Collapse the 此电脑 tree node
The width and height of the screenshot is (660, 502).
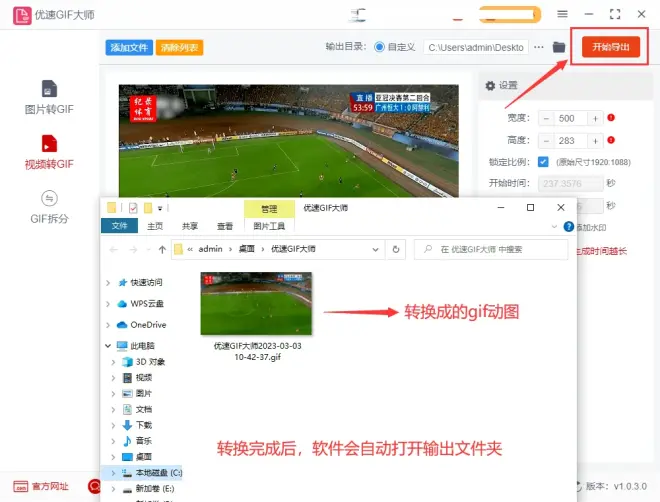pyautogui.click(x=108, y=346)
